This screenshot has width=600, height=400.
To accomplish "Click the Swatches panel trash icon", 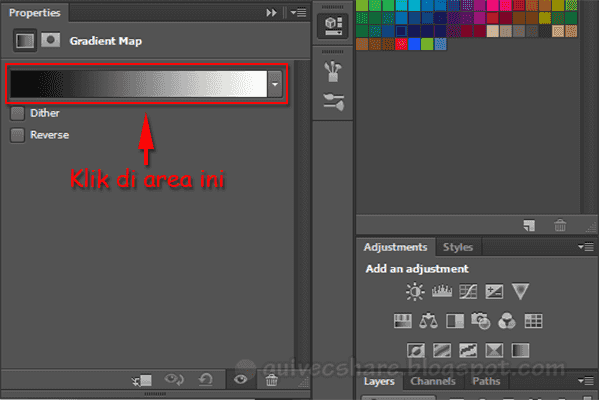I will click(560, 225).
